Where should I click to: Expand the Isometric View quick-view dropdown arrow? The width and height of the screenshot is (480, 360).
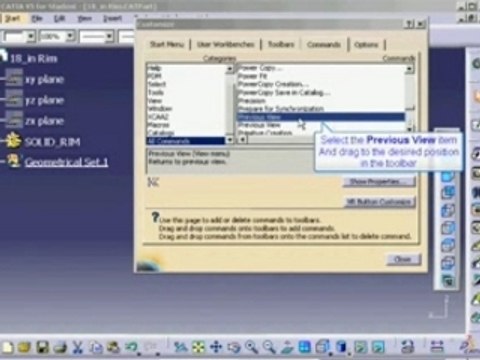[330, 355]
